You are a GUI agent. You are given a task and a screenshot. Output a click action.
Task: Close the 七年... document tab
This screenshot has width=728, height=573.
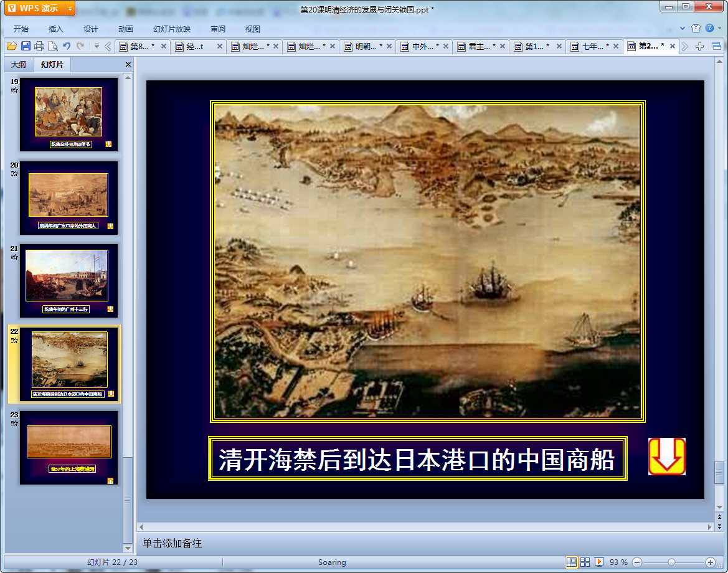[x=616, y=46]
